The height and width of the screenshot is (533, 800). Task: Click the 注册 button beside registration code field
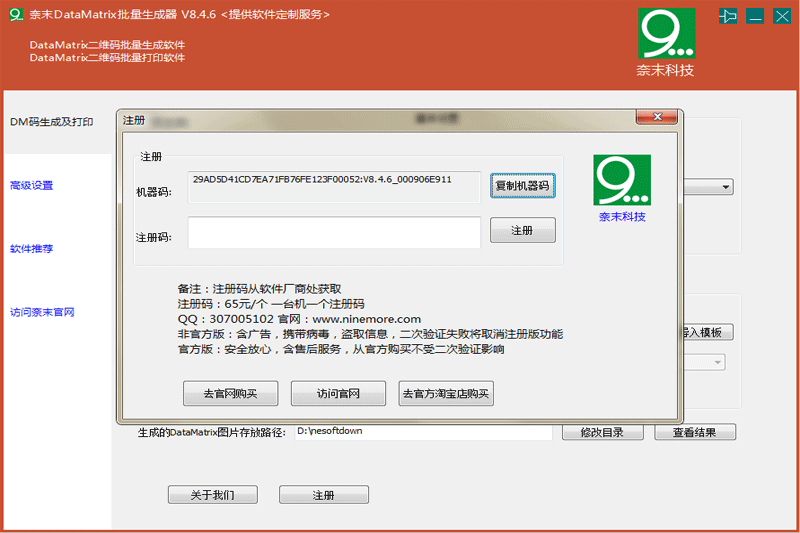point(522,231)
